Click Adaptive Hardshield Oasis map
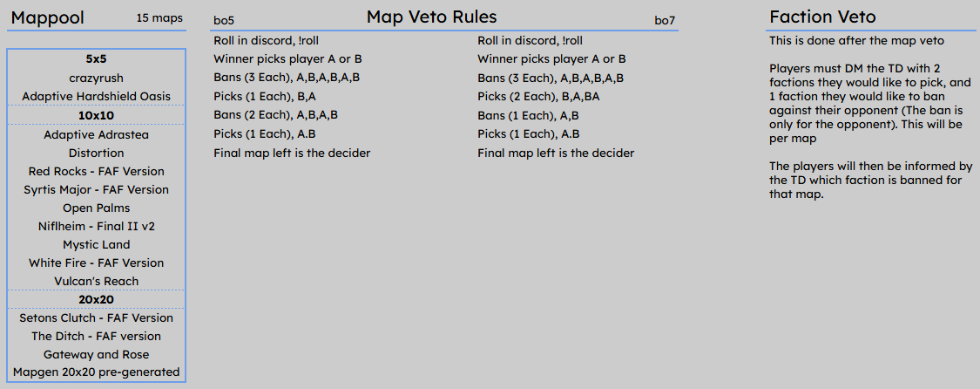This screenshot has height=389, width=980. (96, 97)
